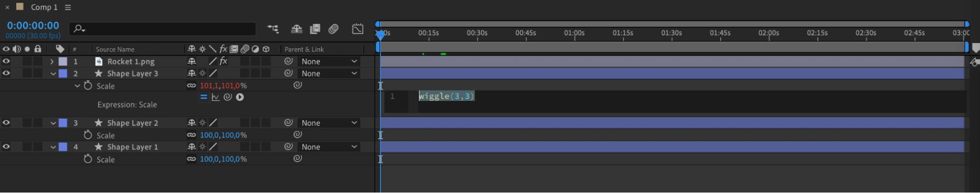Collapse the Shape Layer 2 properties
Image resolution: width=980 pixels, height=193 pixels.
53,123
